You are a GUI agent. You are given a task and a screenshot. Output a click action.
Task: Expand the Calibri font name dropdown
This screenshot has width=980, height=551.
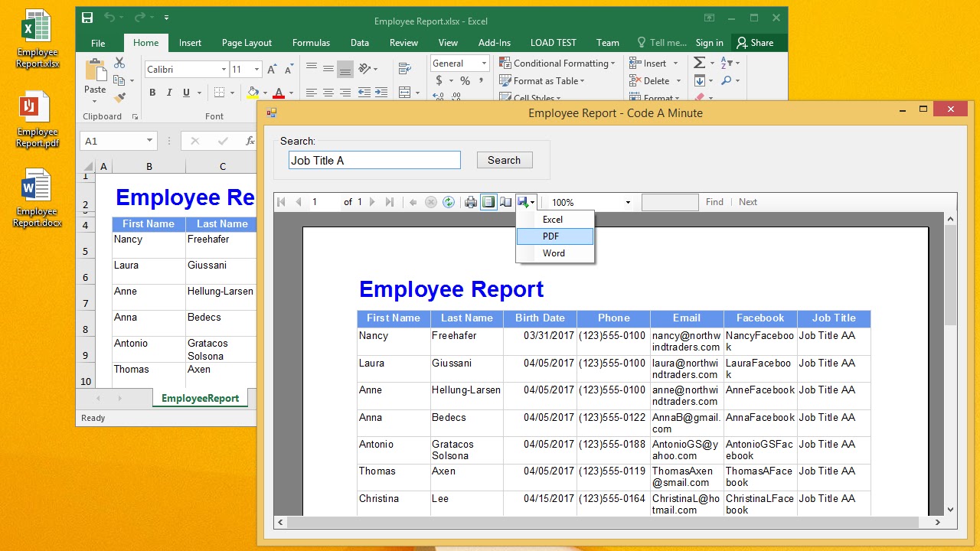[224, 70]
